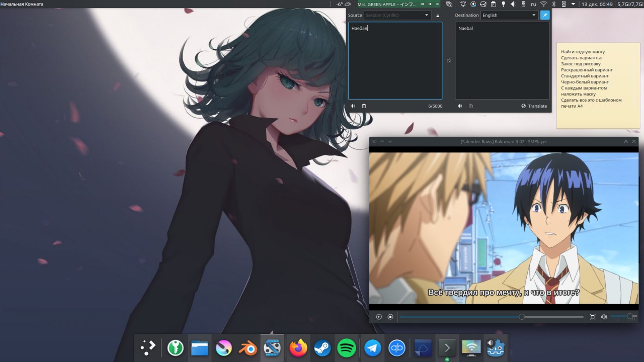Skip to next track in media widget
The height and width of the screenshot is (362, 644).
coord(437,4)
